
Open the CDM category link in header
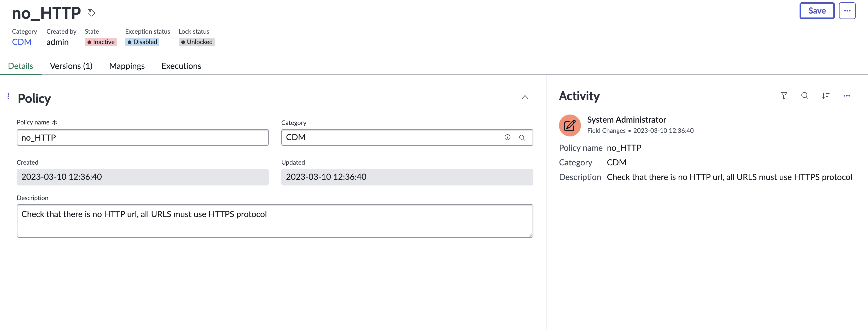click(x=22, y=42)
